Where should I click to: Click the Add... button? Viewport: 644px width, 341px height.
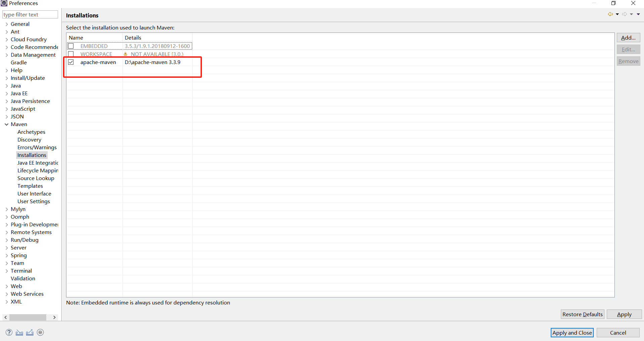[x=628, y=38]
